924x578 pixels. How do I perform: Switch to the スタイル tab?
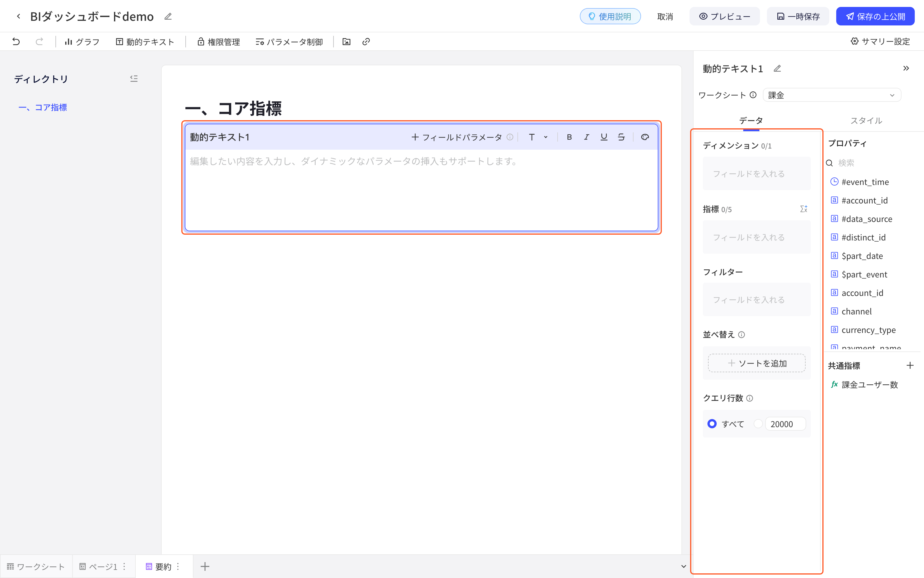tap(866, 121)
